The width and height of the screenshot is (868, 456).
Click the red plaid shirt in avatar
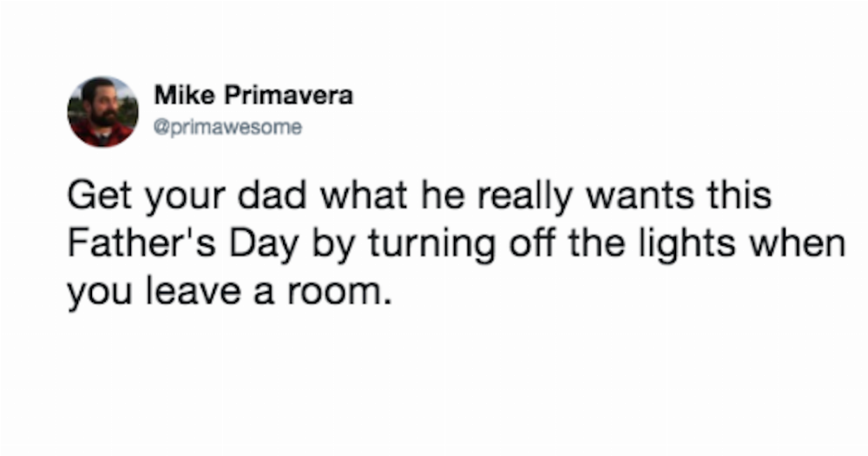[x=103, y=135]
